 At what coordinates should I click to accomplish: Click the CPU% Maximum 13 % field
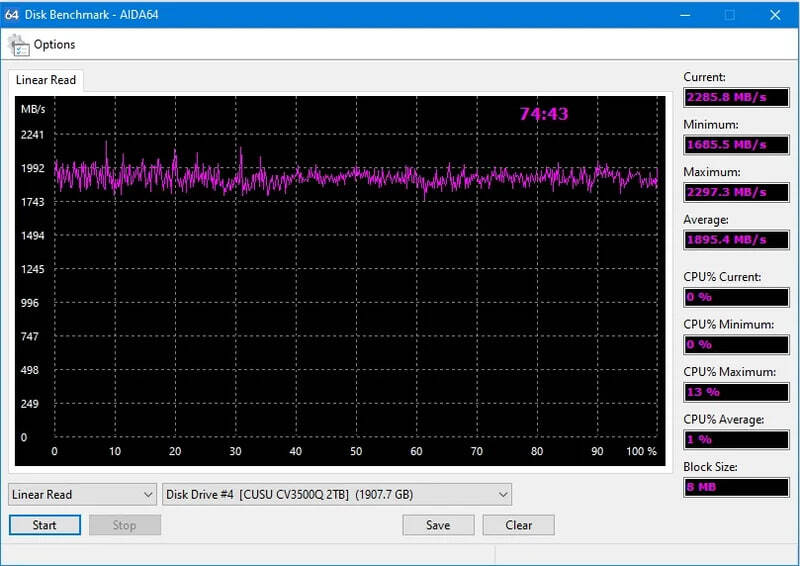[737, 392]
